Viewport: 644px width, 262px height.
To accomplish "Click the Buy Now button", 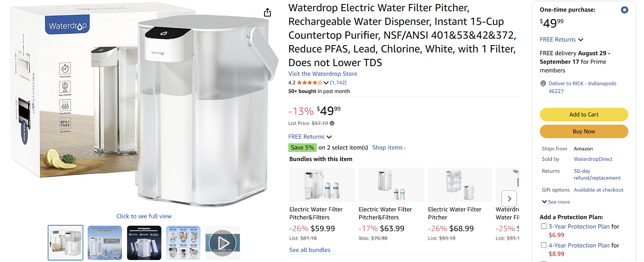I will pos(584,131).
